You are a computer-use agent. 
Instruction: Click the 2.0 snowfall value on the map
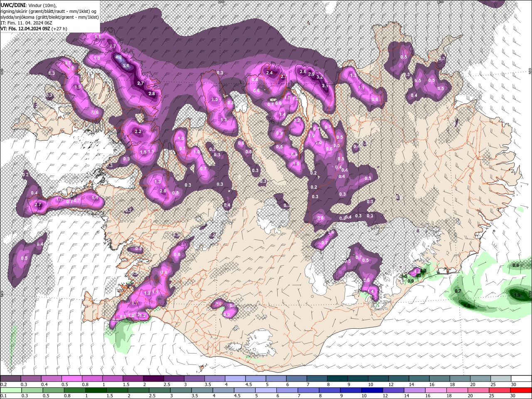click(163, 191)
